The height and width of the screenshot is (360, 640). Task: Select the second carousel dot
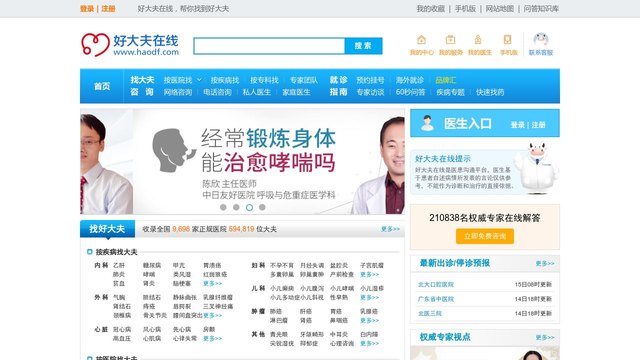(x=236, y=207)
